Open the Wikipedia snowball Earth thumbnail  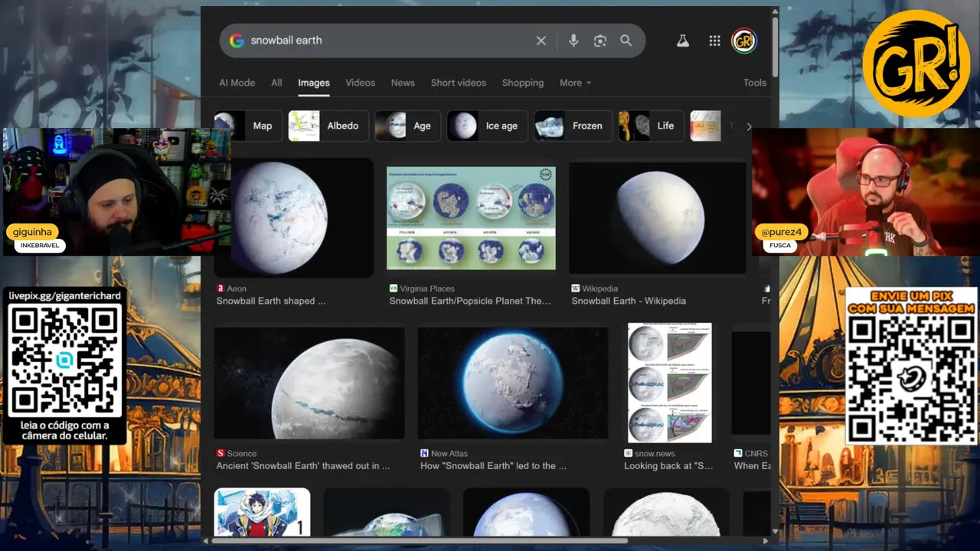(658, 217)
